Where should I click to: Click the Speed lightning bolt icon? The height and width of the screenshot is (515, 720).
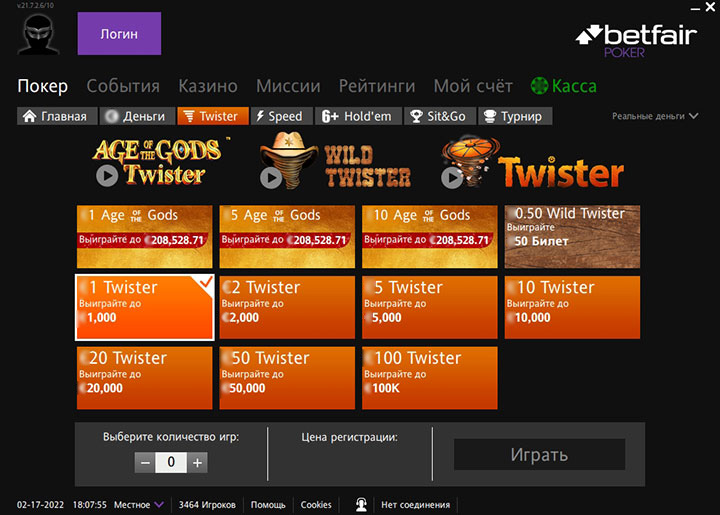click(x=260, y=116)
